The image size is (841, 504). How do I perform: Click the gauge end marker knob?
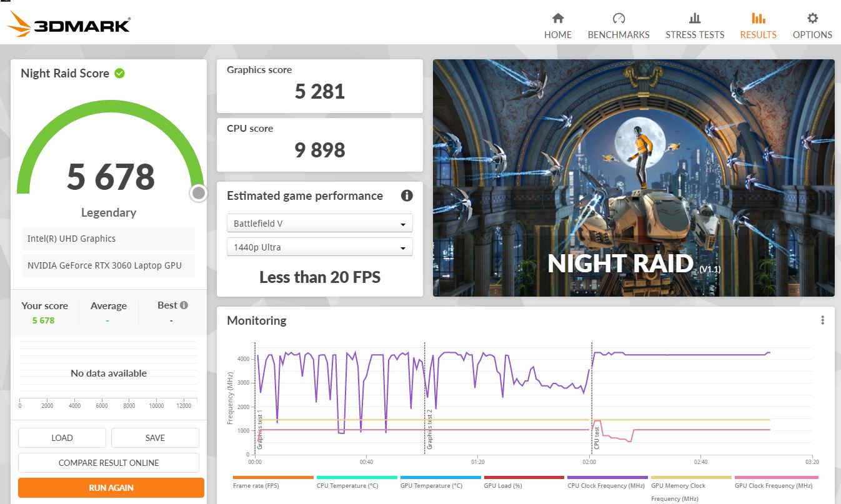pos(199,193)
